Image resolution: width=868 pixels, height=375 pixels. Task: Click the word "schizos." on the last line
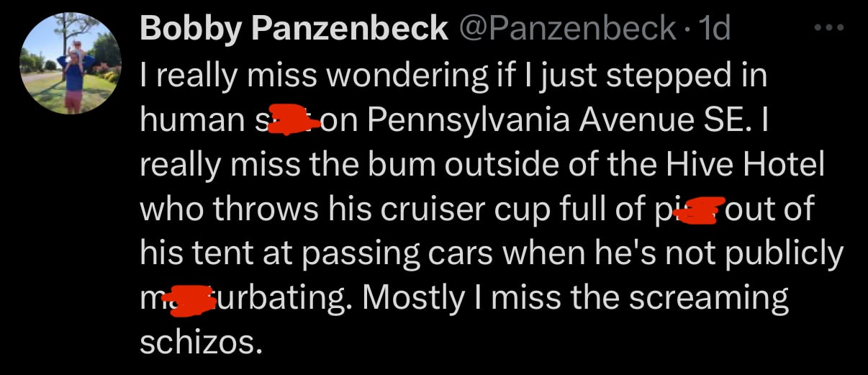pos(198,343)
